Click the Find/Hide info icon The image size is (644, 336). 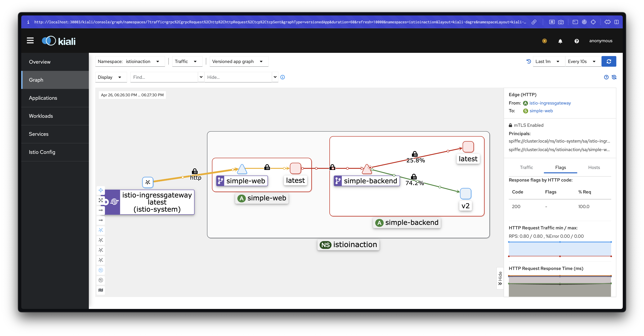(x=283, y=77)
